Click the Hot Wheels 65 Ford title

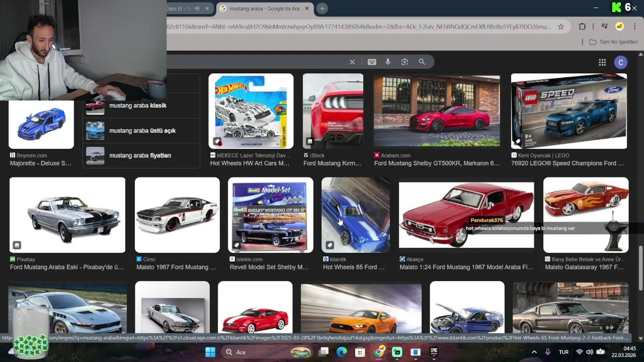[354, 267]
